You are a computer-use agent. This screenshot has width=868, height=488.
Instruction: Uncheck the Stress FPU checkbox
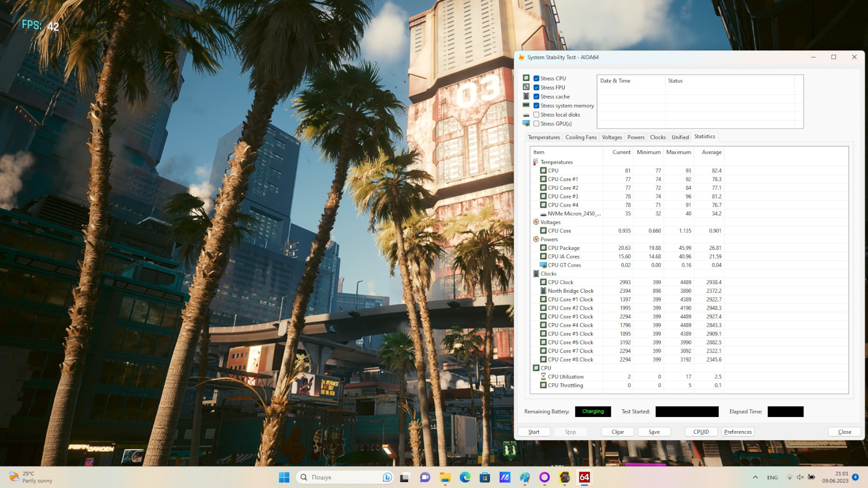click(x=536, y=88)
